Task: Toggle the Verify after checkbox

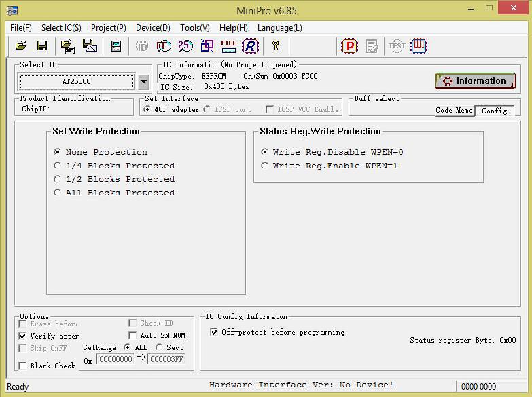Action: 22,336
